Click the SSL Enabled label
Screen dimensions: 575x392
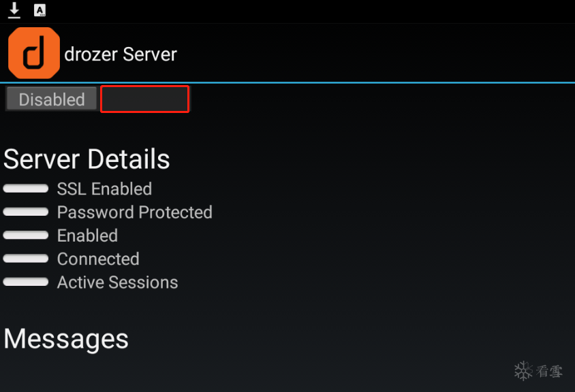(104, 189)
